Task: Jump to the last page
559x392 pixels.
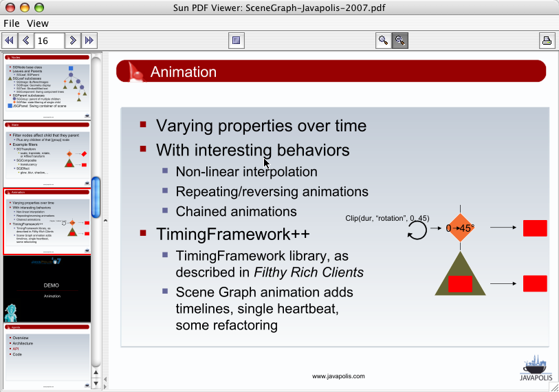Action: pos(89,41)
